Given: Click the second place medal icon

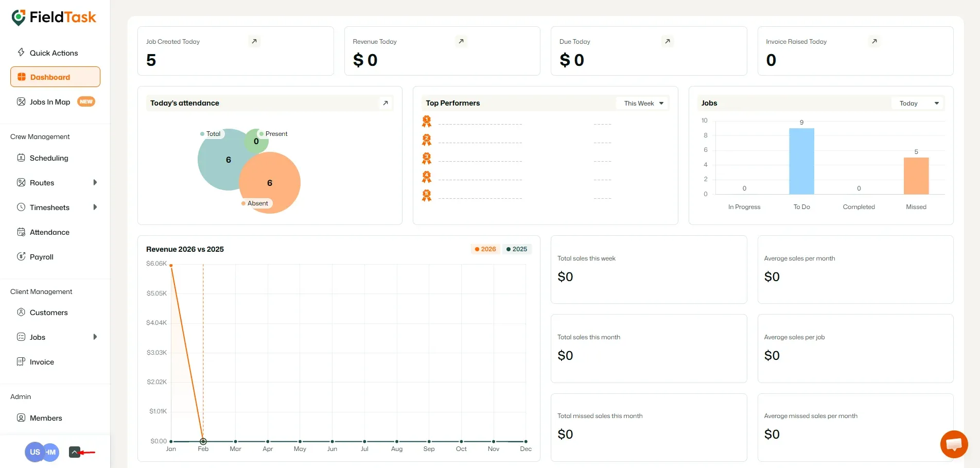Looking at the screenshot, I should point(427,140).
